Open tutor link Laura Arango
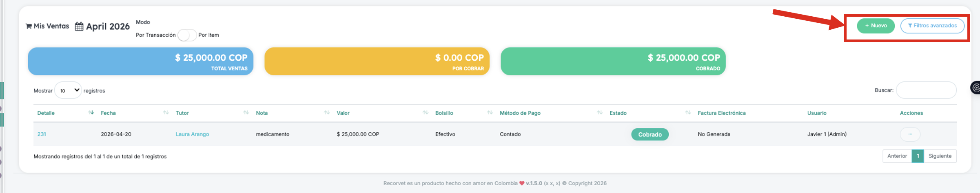This screenshot has height=193, width=980. 192,134
